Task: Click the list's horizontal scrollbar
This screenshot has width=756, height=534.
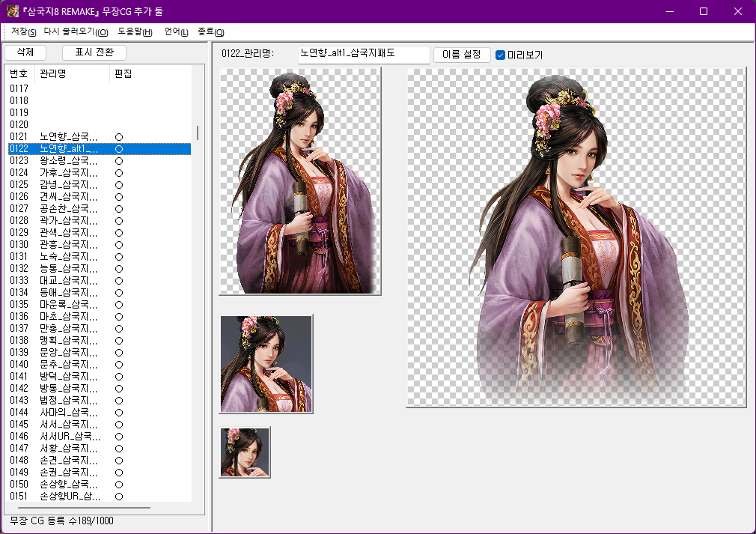Action: [84, 508]
